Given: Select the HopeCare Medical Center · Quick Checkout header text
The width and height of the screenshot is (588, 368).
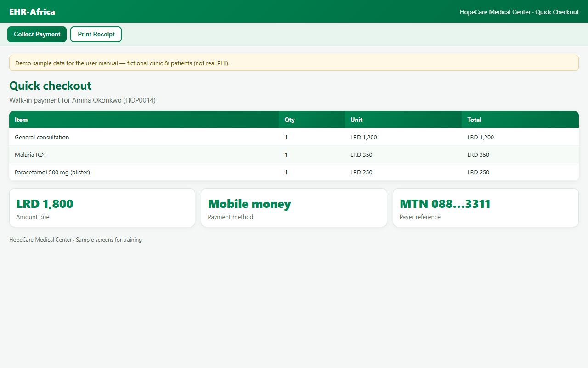Looking at the screenshot, I should (x=519, y=12).
